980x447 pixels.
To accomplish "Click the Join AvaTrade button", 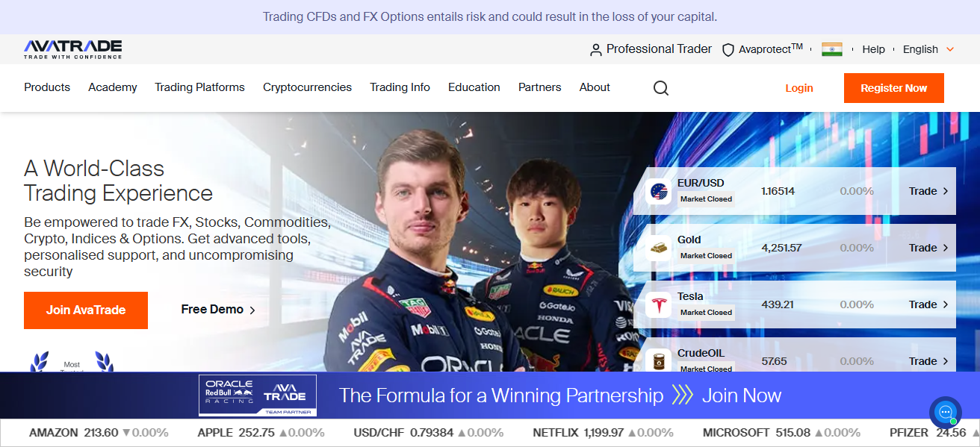I will 86,310.
